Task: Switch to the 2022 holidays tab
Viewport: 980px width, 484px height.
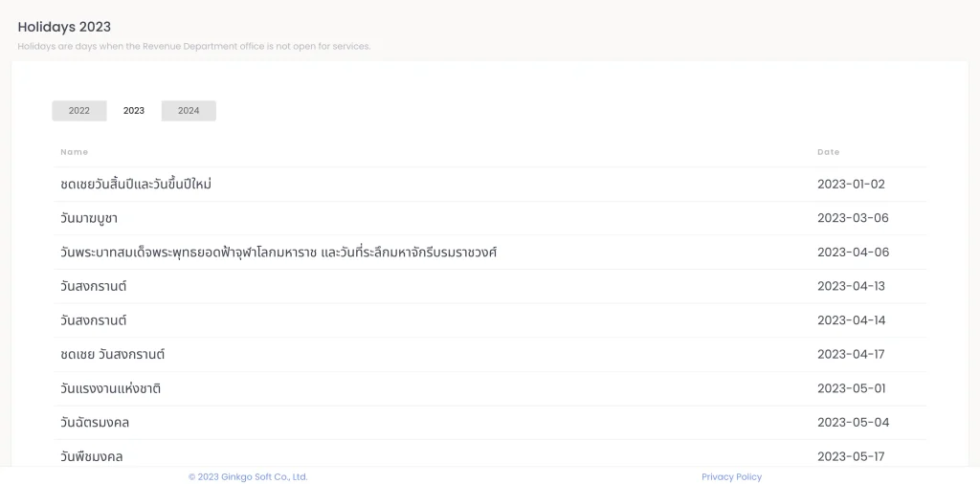Action: click(x=79, y=111)
